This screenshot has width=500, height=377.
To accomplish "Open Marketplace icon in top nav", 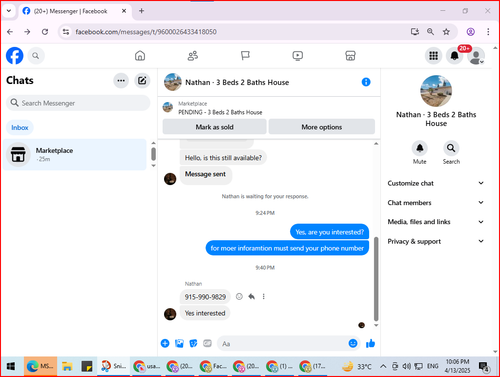I will [350, 56].
